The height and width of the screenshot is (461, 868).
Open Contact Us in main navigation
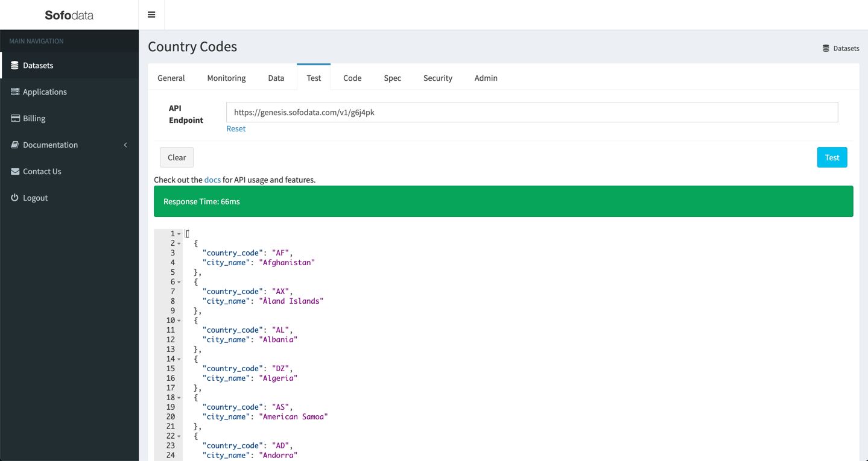point(69,171)
